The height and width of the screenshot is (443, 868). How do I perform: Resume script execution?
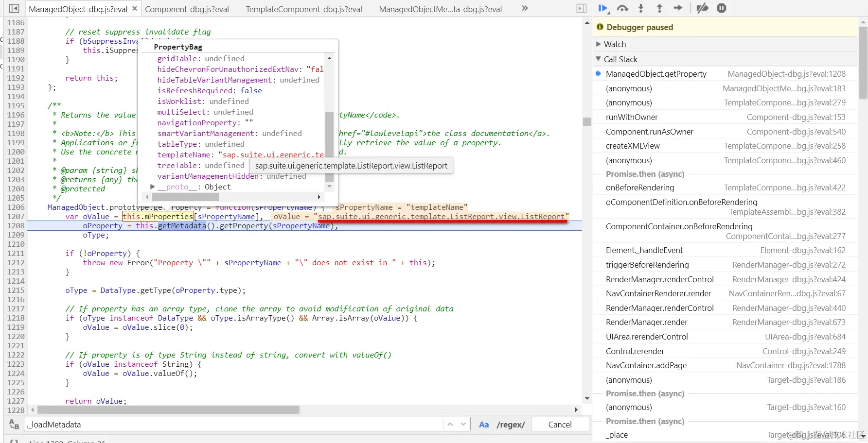(x=603, y=8)
